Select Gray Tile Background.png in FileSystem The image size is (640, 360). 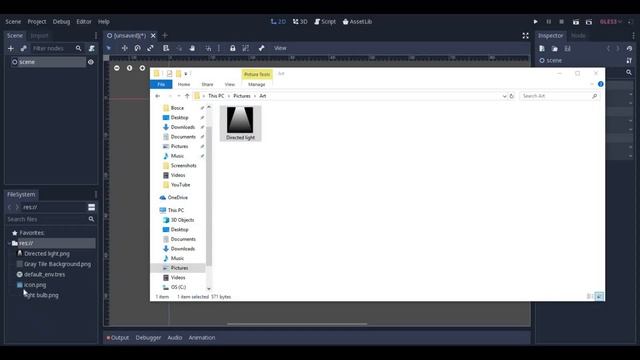53,264
